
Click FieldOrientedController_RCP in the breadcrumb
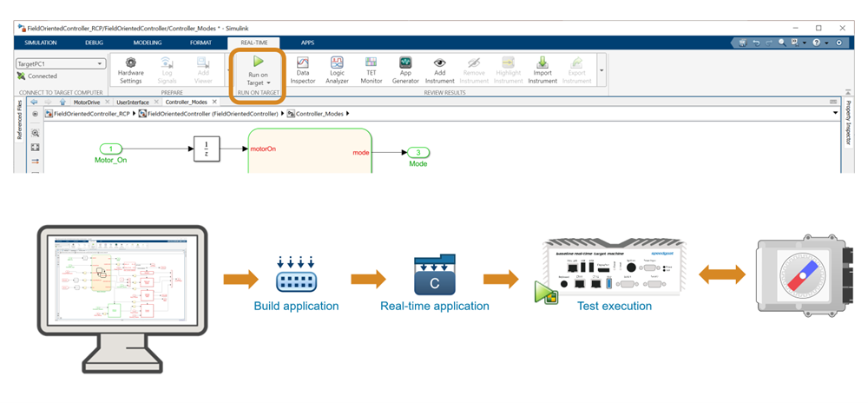(x=91, y=114)
